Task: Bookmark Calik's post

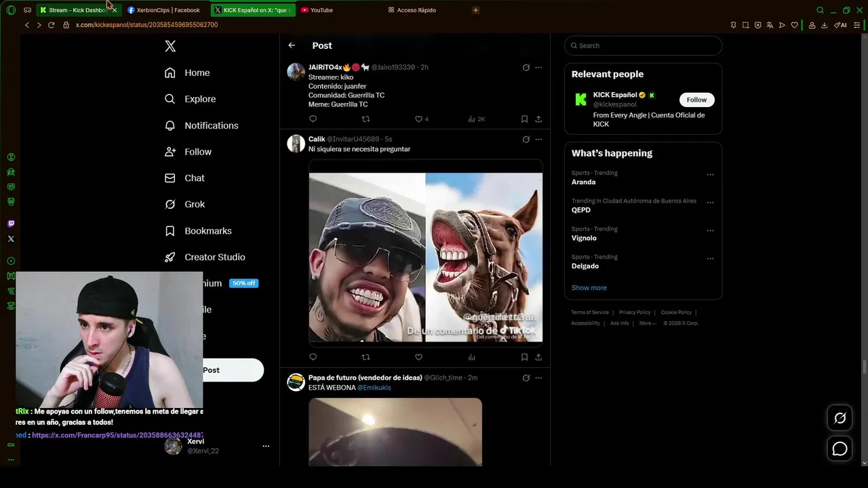Action: [x=524, y=357]
